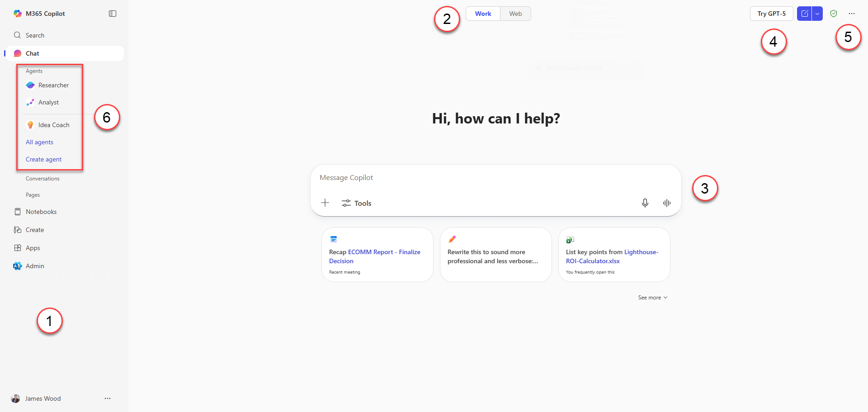Switch to the Web tab

[x=515, y=14]
